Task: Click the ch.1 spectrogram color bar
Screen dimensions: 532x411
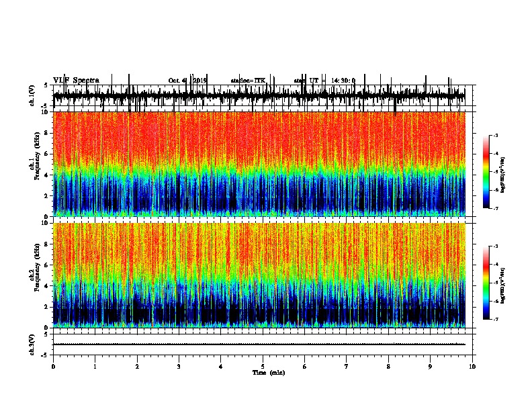Action: click(x=486, y=172)
